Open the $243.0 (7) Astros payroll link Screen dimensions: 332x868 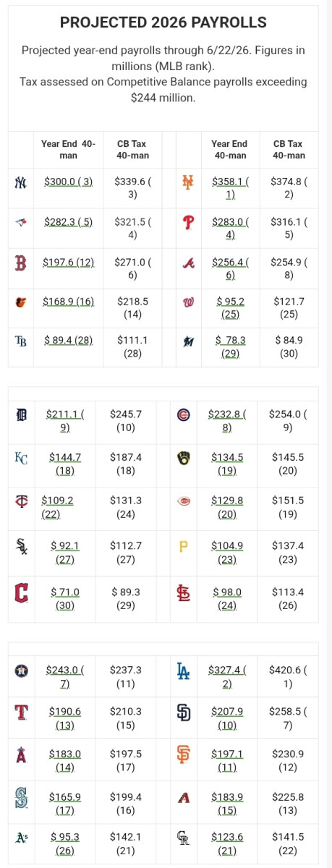click(x=65, y=676)
